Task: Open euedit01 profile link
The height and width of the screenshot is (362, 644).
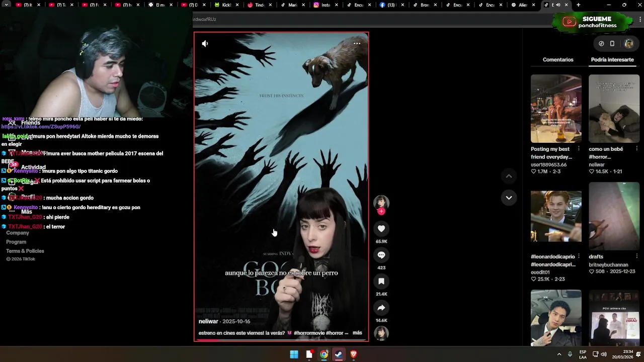Action: coord(540,272)
